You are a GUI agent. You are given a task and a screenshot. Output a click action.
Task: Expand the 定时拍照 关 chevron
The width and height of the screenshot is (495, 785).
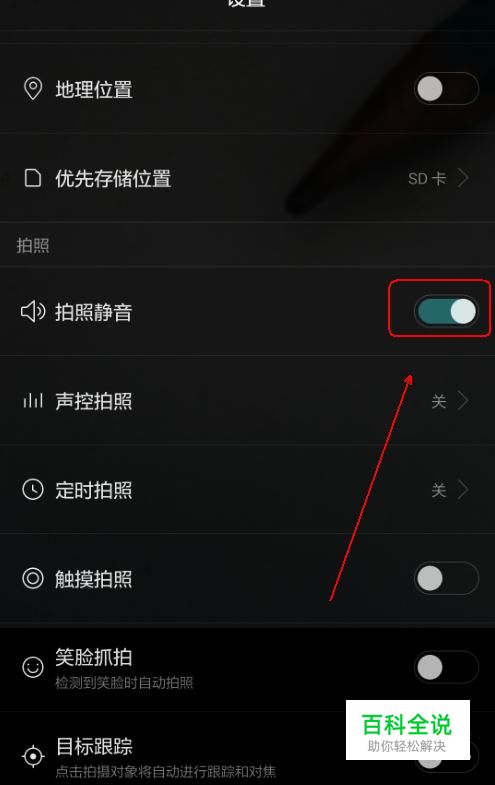coord(463,489)
